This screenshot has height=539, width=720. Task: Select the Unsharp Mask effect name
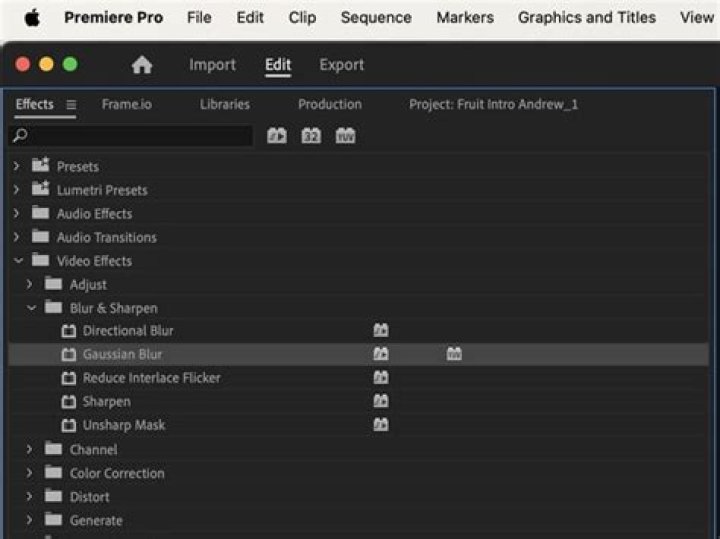tap(124, 425)
